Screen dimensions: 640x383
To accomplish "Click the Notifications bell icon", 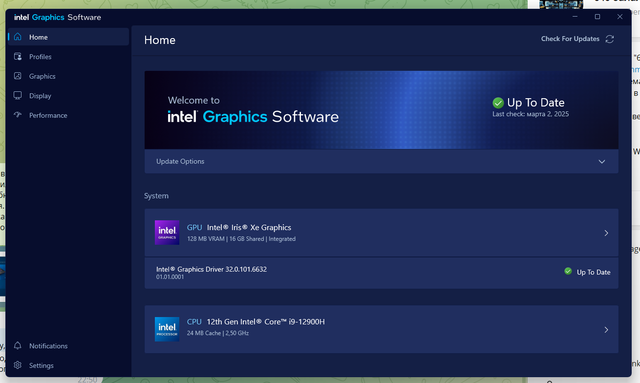I will pyautogui.click(x=18, y=345).
